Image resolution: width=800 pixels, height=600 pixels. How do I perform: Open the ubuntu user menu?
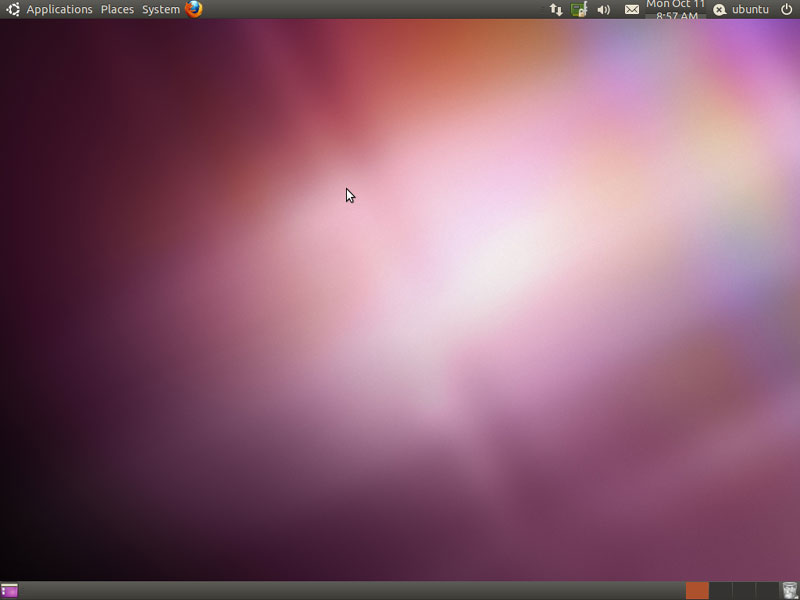[750, 9]
